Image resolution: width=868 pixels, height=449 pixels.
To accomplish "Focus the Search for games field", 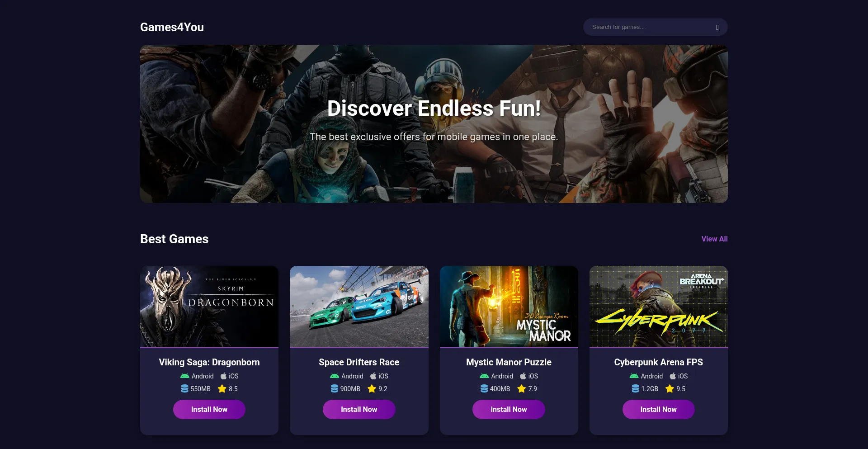I will (x=651, y=27).
